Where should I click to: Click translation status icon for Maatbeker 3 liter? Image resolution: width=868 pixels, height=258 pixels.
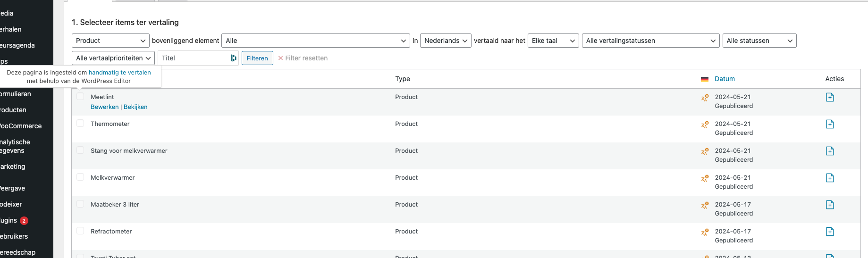pos(705,205)
